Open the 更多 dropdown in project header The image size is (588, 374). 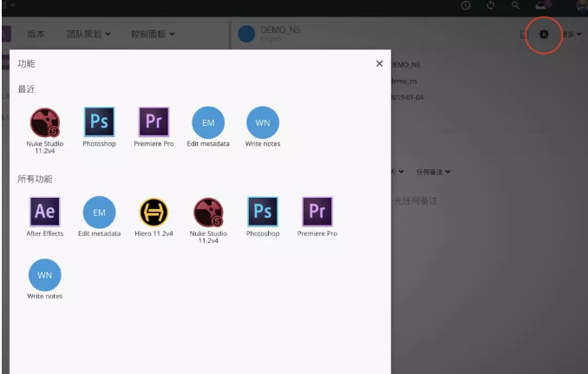tap(572, 34)
